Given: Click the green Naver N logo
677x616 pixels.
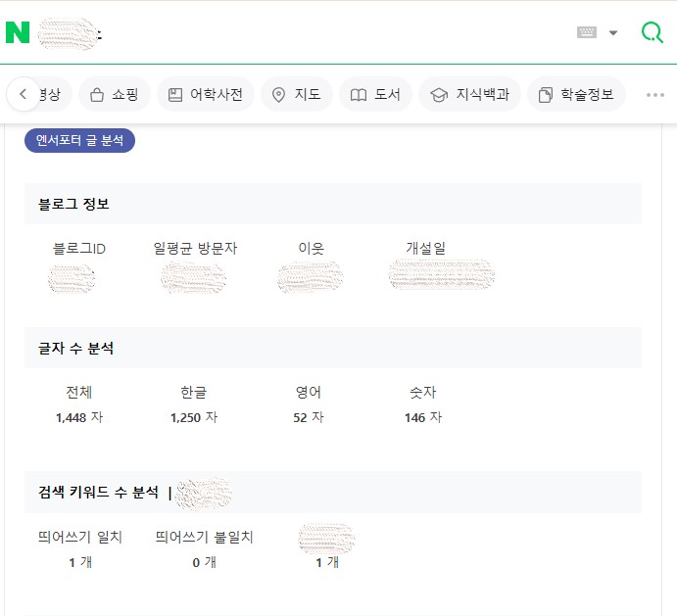Looking at the screenshot, I should [x=18, y=32].
